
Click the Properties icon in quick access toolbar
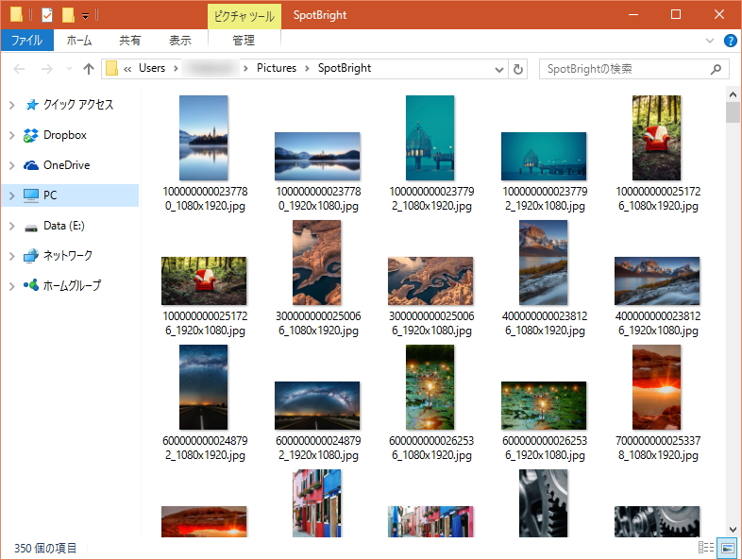coord(47,15)
